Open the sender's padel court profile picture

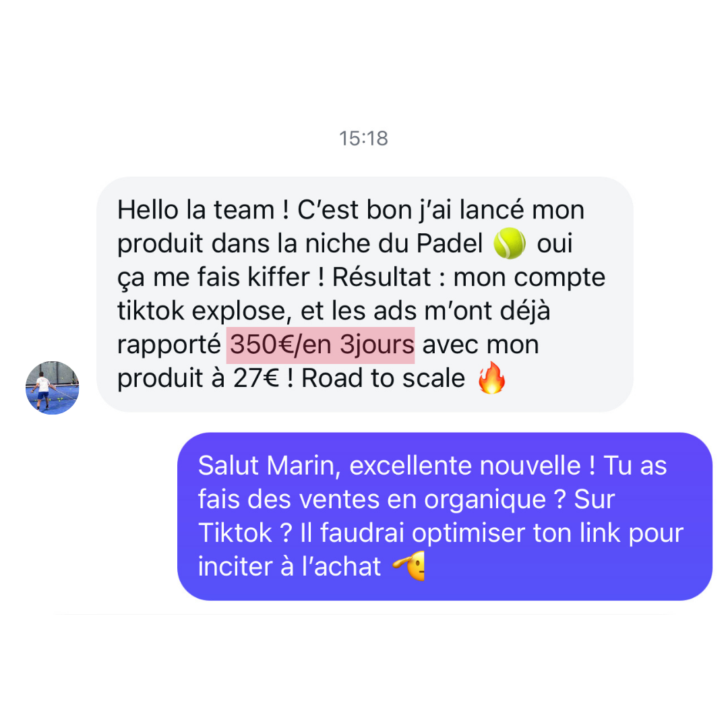click(52, 388)
